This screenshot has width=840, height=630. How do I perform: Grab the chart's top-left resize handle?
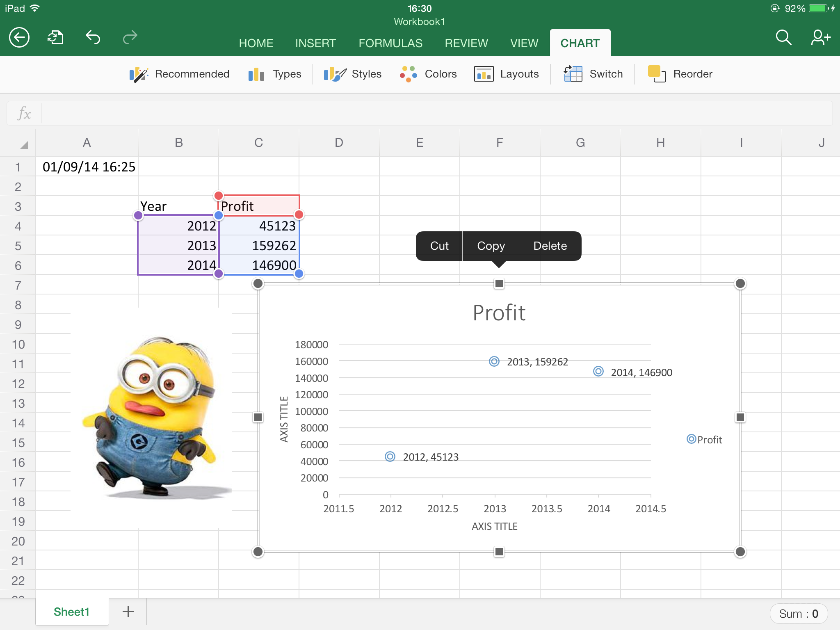[x=258, y=283]
